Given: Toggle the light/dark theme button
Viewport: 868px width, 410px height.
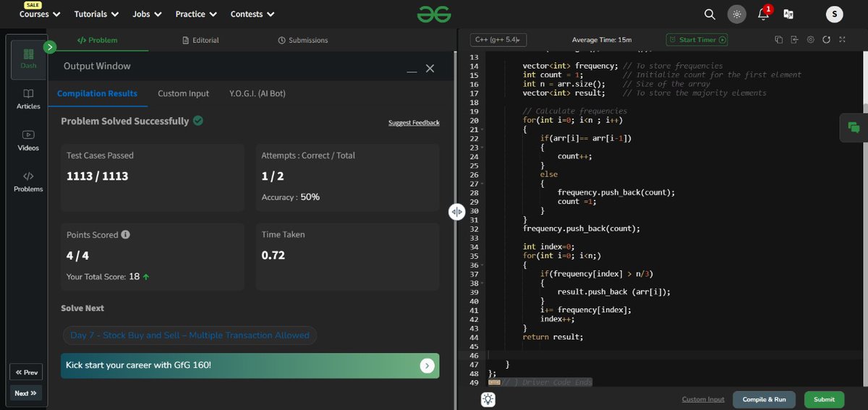Looking at the screenshot, I should [736, 14].
